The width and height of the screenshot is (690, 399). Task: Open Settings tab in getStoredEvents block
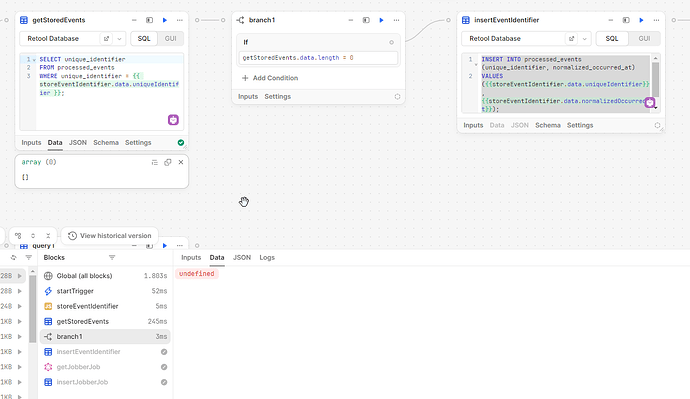pos(138,143)
